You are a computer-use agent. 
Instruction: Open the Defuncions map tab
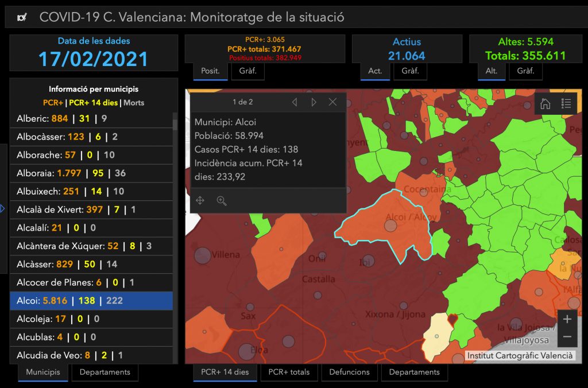pyautogui.click(x=349, y=372)
